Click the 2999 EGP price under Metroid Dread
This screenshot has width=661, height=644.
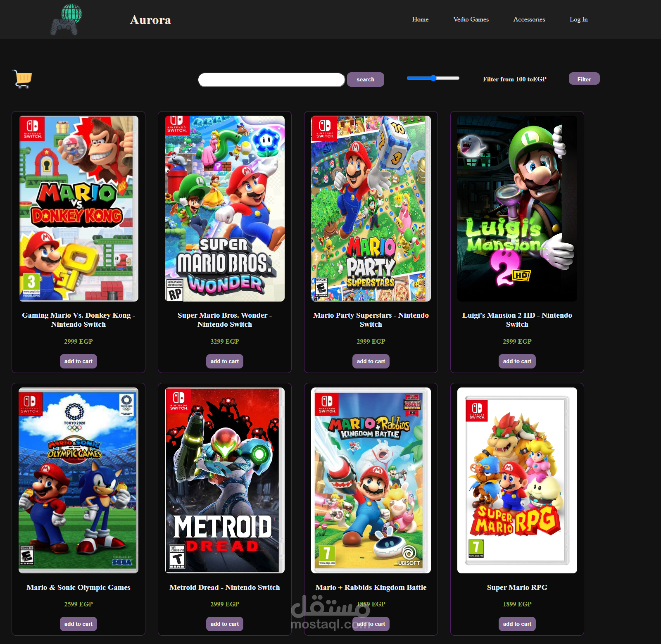(x=225, y=604)
